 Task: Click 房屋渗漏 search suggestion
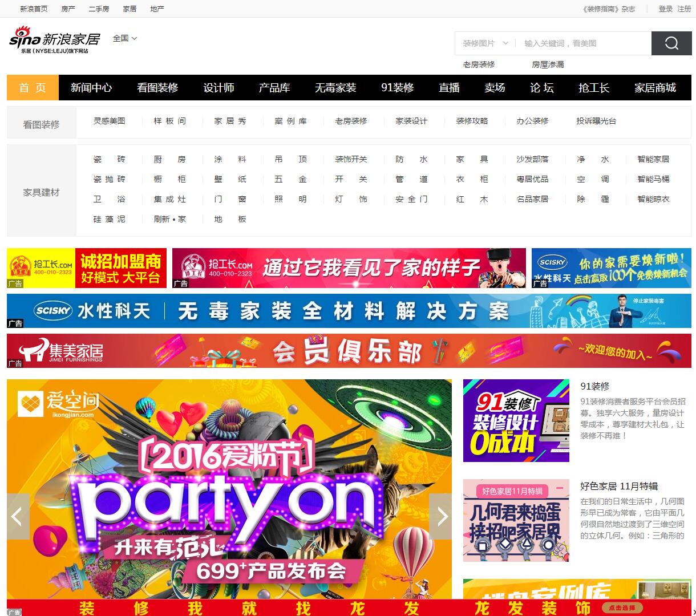coord(548,64)
